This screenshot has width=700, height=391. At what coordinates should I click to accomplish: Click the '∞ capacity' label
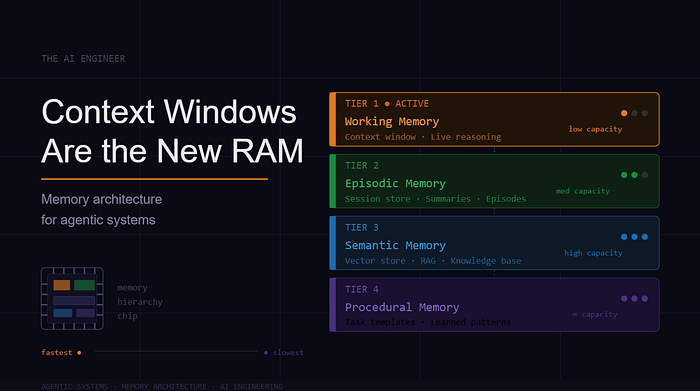[595, 315]
